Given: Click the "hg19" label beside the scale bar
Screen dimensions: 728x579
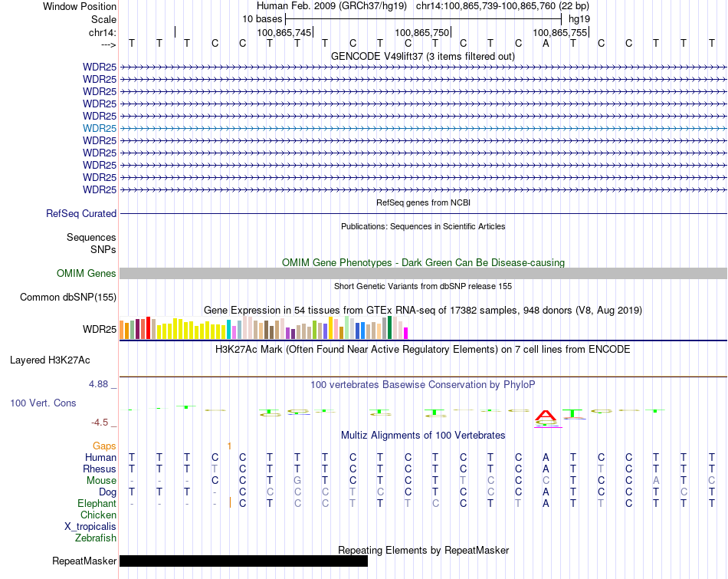Looking at the screenshot, I should [579, 19].
